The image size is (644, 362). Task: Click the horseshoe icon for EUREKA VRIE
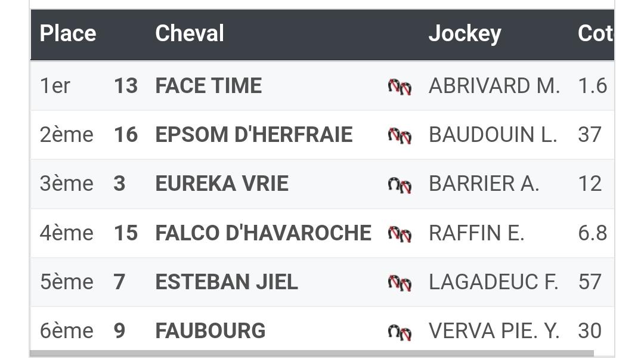coord(400,185)
